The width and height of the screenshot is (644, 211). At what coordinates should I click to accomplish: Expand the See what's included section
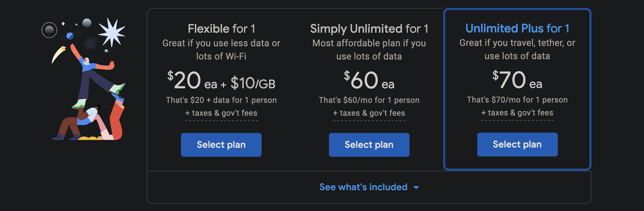click(363, 187)
